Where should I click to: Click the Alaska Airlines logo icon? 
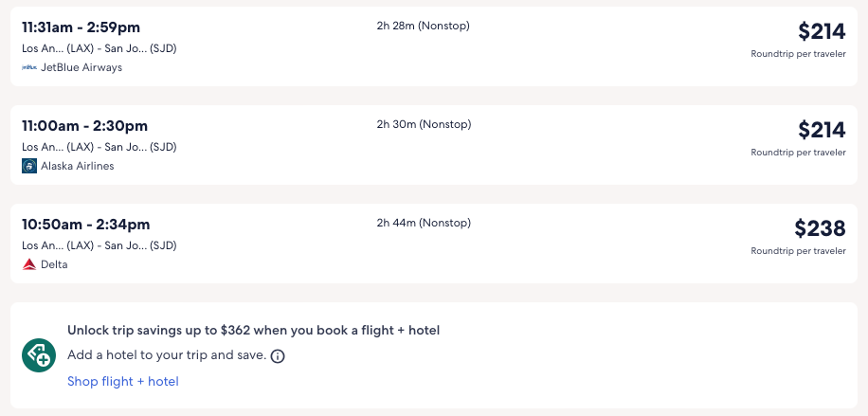[x=29, y=166]
